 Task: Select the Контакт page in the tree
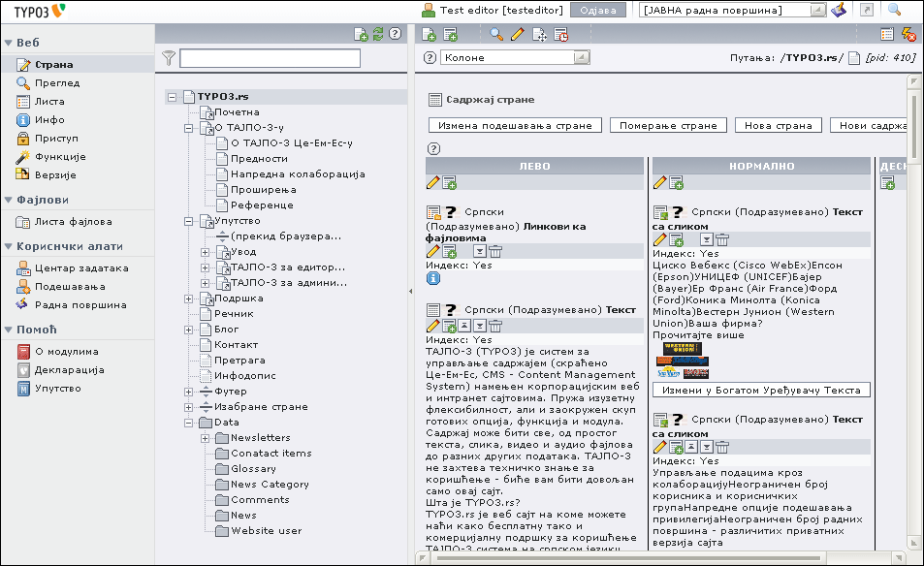point(236,345)
